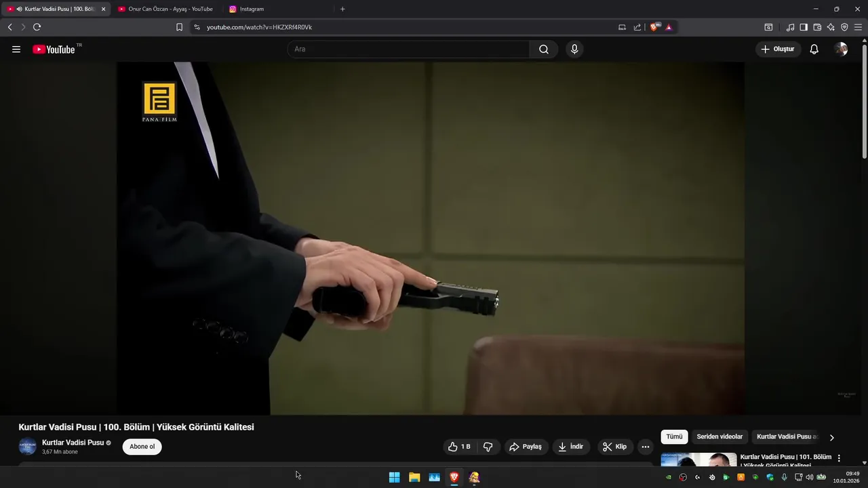Go back with the browser back arrow
868x488 pixels.
click(9, 27)
